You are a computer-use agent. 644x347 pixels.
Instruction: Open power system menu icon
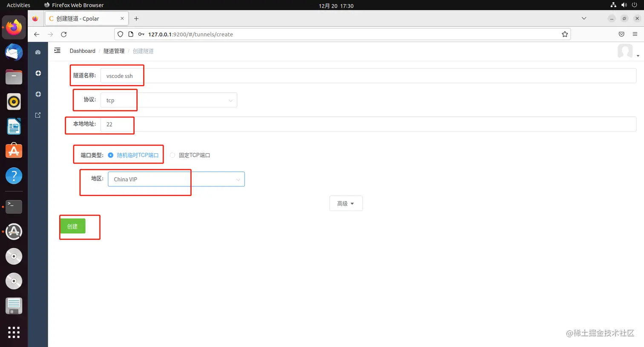pos(634,5)
